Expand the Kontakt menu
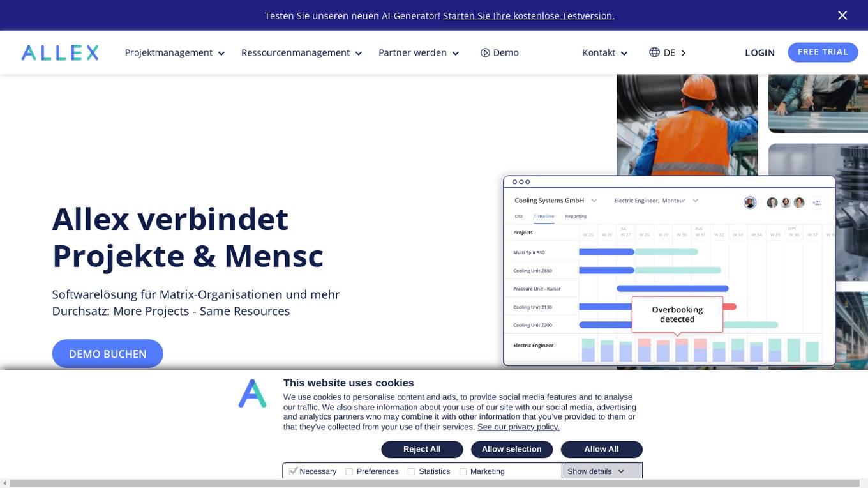This screenshot has height=488, width=868. point(605,53)
